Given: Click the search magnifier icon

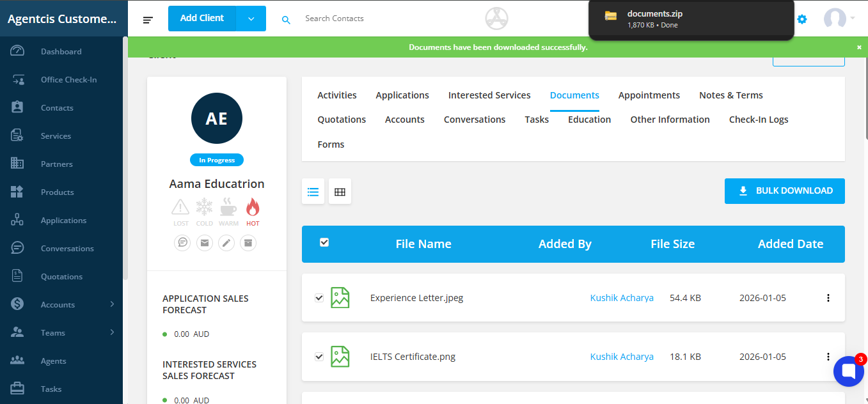Looking at the screenshot, I should (286, 20).
